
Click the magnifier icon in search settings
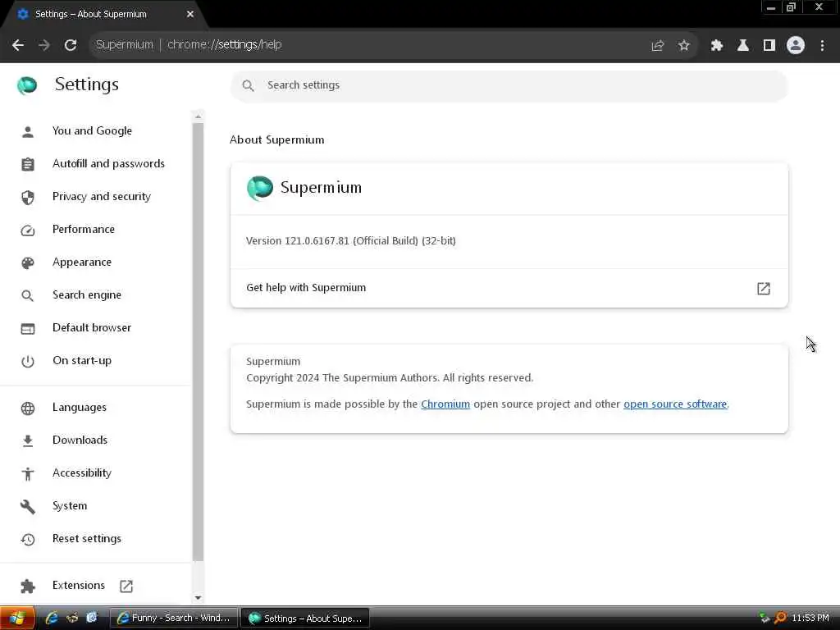(x=248, y=85)
